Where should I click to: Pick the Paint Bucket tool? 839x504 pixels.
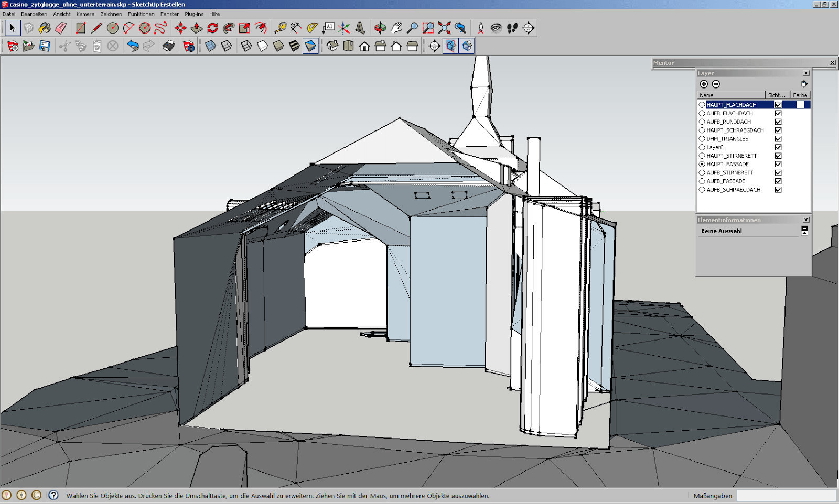click(45, 28)
